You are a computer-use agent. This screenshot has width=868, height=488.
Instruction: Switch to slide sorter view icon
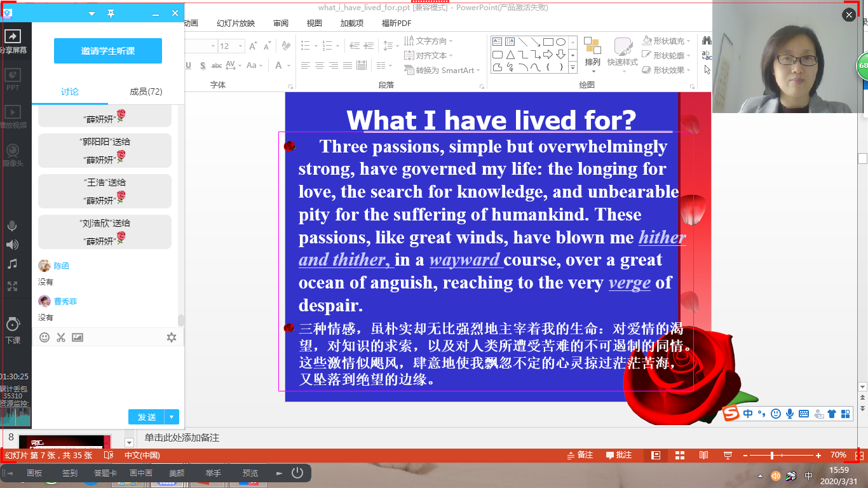point(680,455)
